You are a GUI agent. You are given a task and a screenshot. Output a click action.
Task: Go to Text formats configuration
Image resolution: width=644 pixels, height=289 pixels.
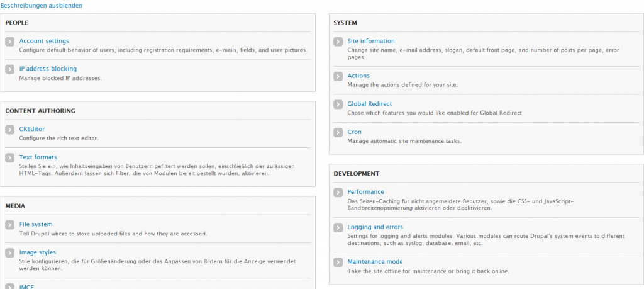(x=38, y=157)
